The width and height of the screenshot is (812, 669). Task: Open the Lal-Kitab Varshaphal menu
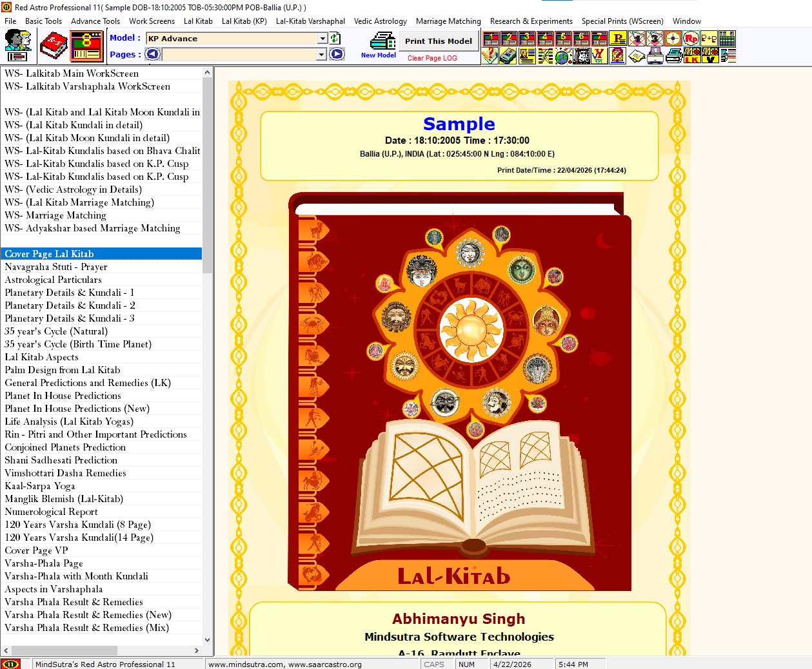[x=310, y=21]
